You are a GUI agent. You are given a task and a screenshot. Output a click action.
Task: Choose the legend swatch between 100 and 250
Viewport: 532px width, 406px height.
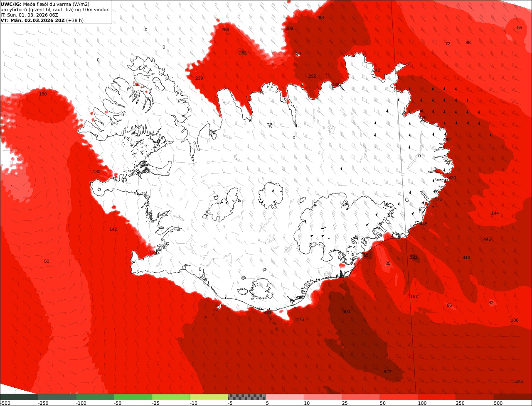(x=437, y=397)
